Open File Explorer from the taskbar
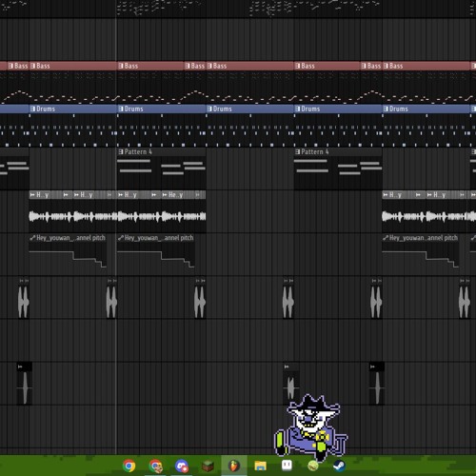The image size is (476, 476). pyautogui.click(x=260, y=466)
